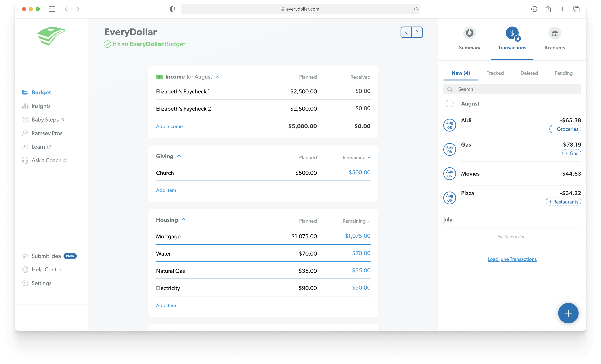
Task: Click the Safari share icon
Action: tap(548, 9)
